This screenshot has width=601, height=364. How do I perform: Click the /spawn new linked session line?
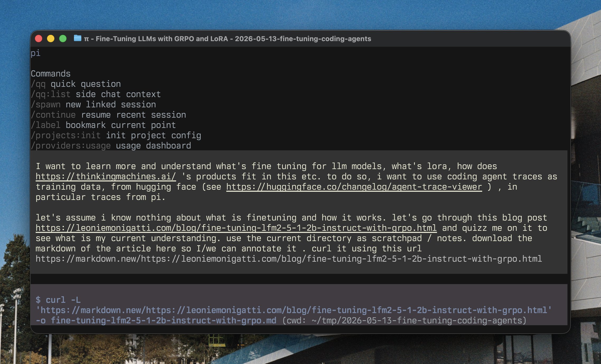tap(93, 104)
